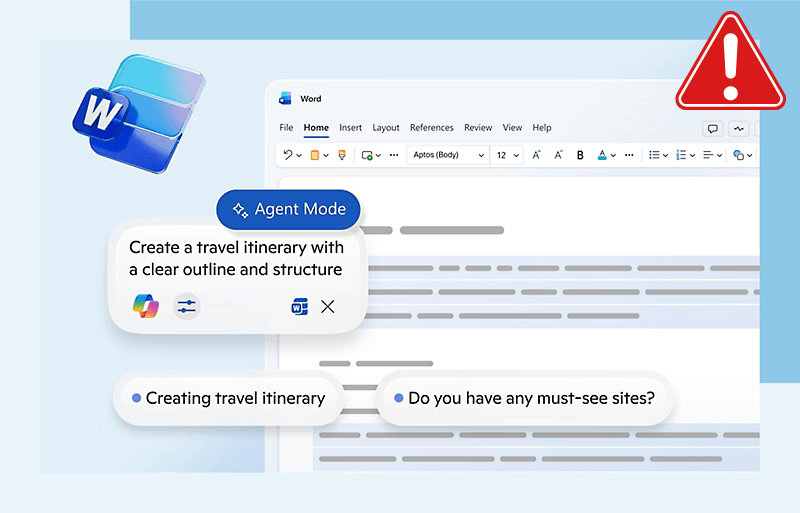Click the numbered list icon
The width and height of the screenshot is (800, 513).
click(681, 155)
